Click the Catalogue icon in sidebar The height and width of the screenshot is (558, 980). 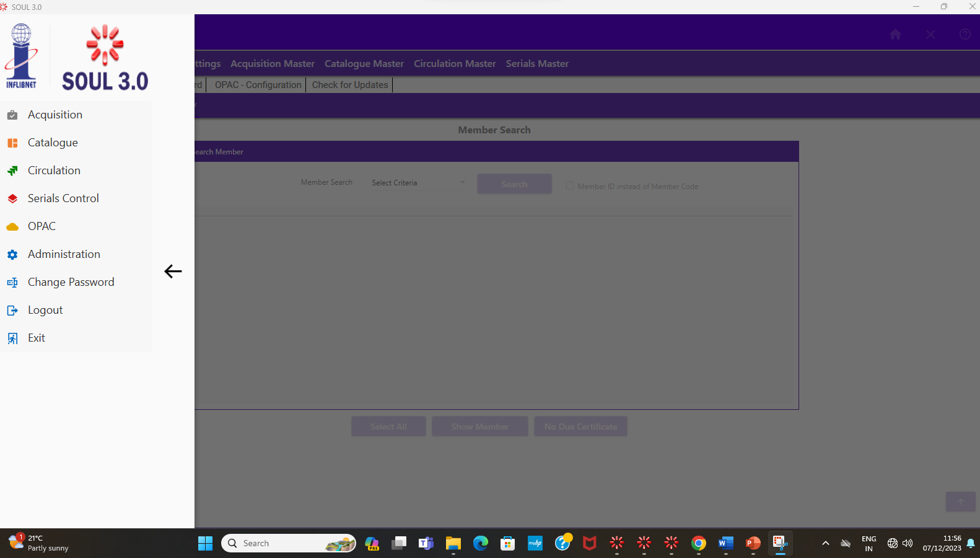click(x=12, y=143)
